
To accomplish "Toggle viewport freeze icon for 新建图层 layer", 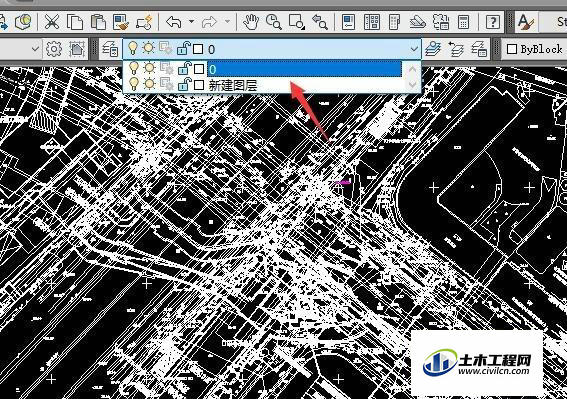I will pos(167,84).
